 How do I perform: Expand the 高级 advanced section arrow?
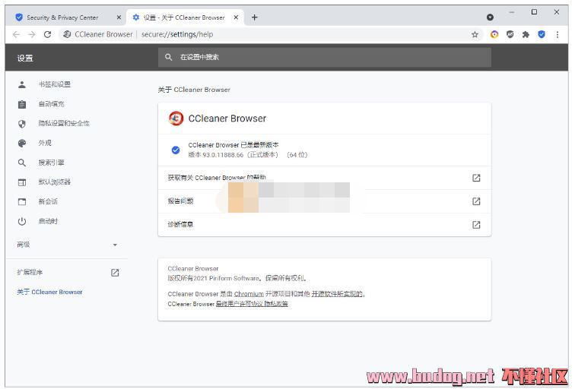[x=115, y=245]
